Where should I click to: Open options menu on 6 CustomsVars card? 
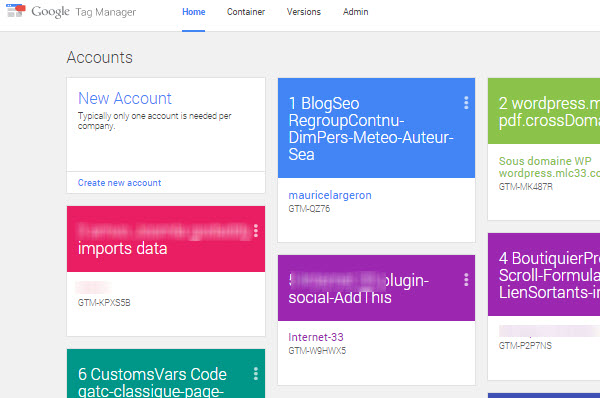tap(256, 374)
